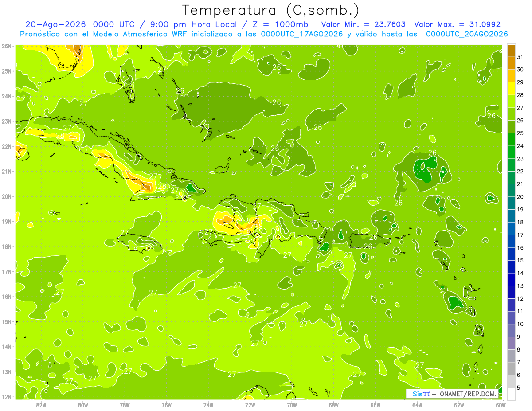Click the '76W' longitude axis label

(x=166, y=404)
